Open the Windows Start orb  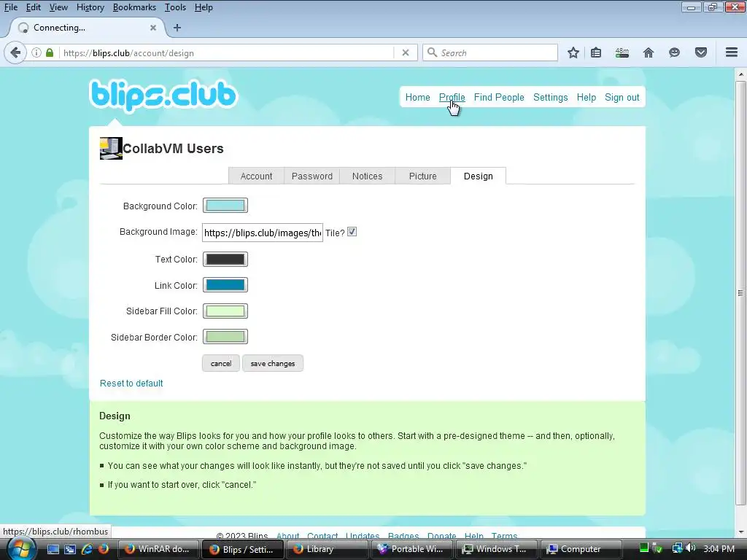point(21,548)
